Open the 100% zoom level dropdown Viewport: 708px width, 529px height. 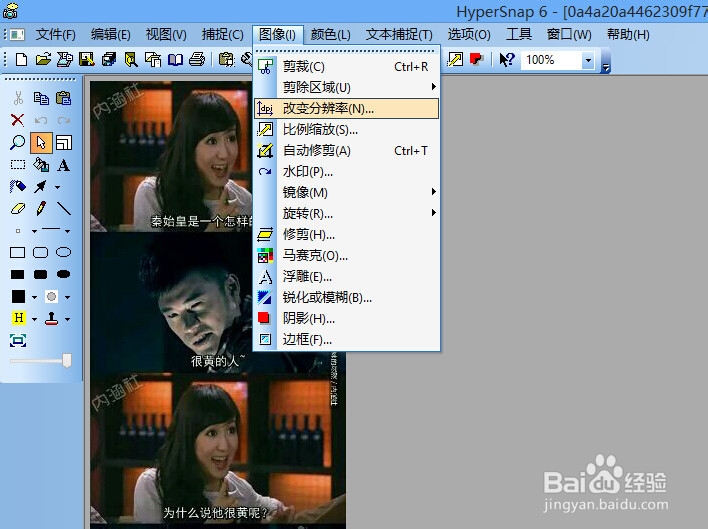tap(588, 60)
